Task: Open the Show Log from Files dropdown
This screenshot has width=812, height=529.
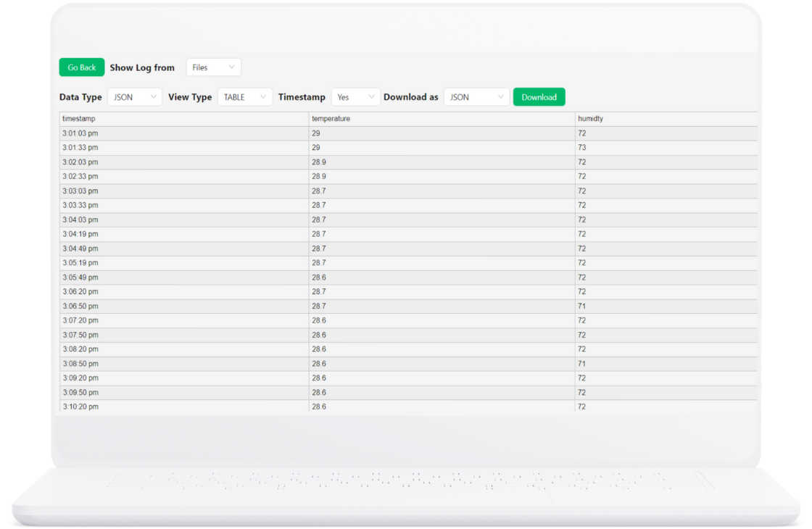Action: (x=213, y=67)
